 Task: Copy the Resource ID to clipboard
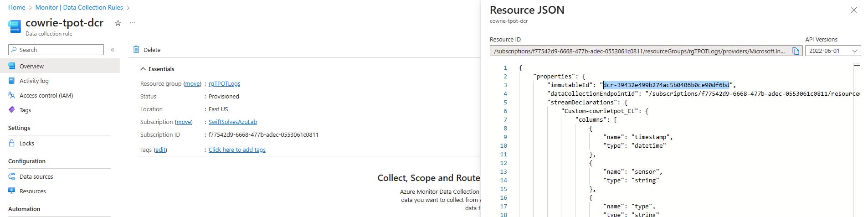796,51
